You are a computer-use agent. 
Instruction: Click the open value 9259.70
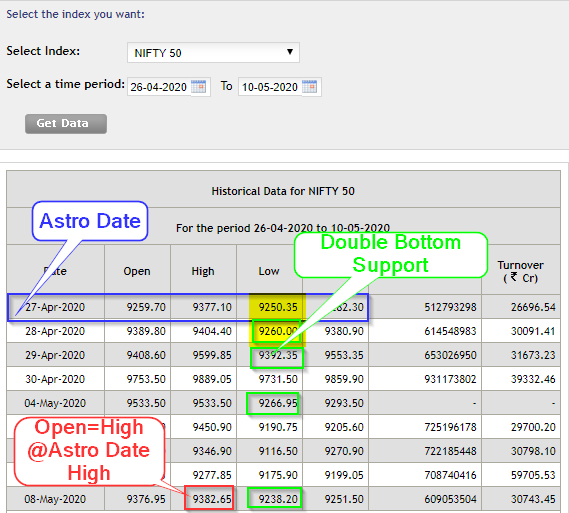click(x=146, y=307)
